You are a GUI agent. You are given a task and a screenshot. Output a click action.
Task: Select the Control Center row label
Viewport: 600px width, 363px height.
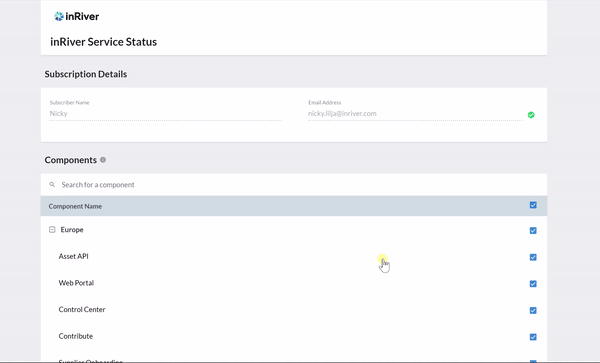82,309
